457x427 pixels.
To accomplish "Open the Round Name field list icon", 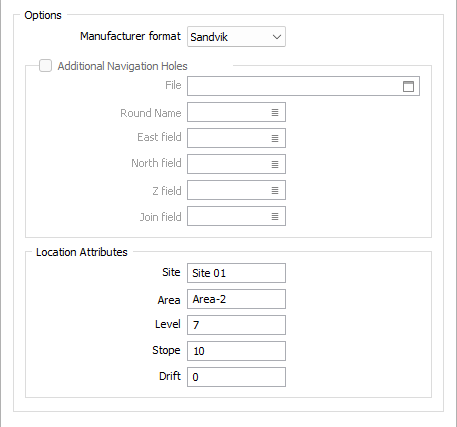I will click(275, 112).
